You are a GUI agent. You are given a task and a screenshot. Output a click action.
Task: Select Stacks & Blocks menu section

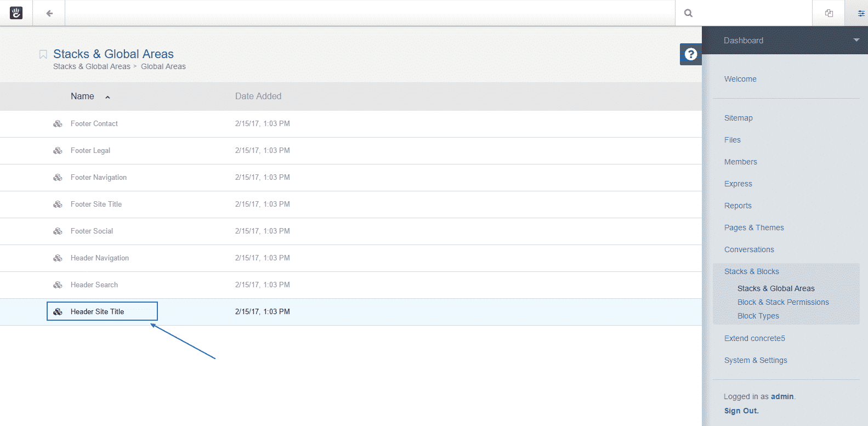(x=752, y=271)
